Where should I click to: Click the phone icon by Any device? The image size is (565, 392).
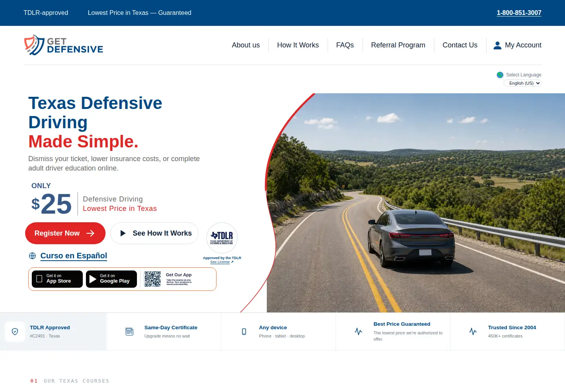click(x=244, y=332)
